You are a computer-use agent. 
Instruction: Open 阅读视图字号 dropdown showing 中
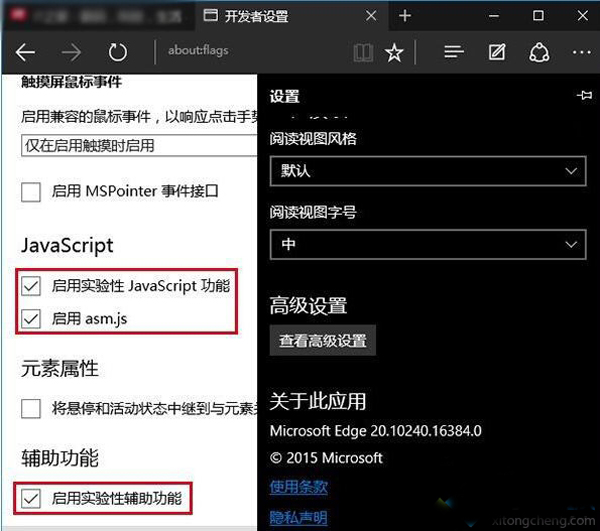(x=428, y=244)
